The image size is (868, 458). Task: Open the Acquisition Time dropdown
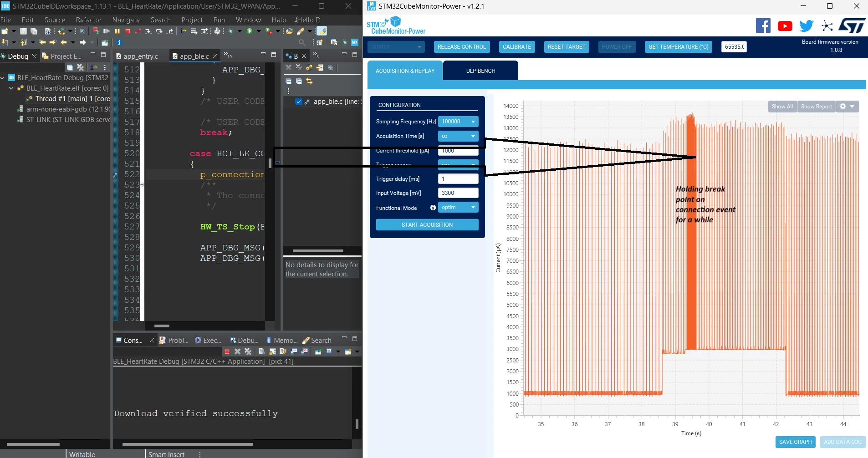point(458,136)
